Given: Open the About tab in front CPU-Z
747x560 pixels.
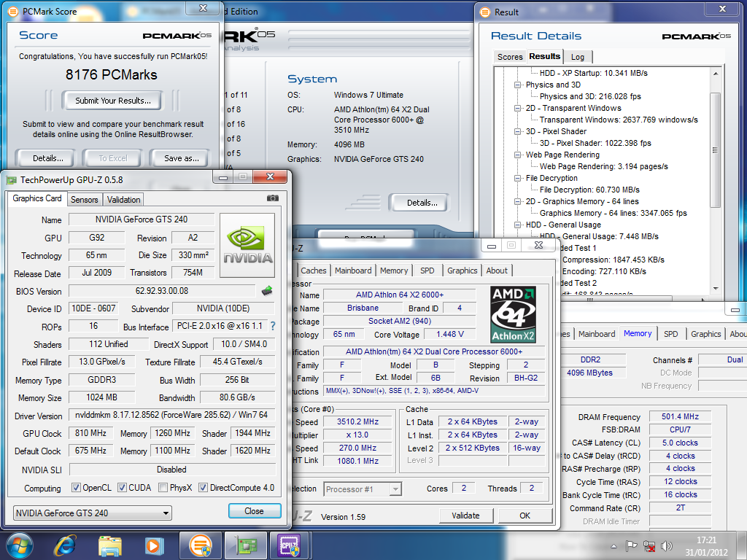Looking at the screenshot, I should (497, 271).
